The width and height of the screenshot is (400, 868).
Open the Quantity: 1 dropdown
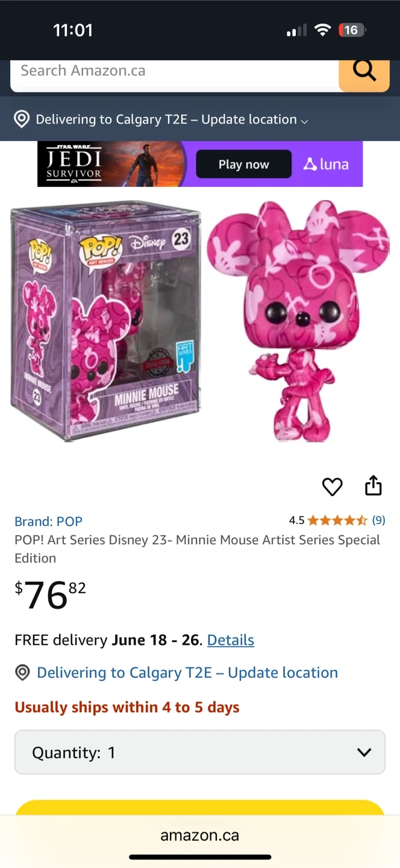point(200,752)
